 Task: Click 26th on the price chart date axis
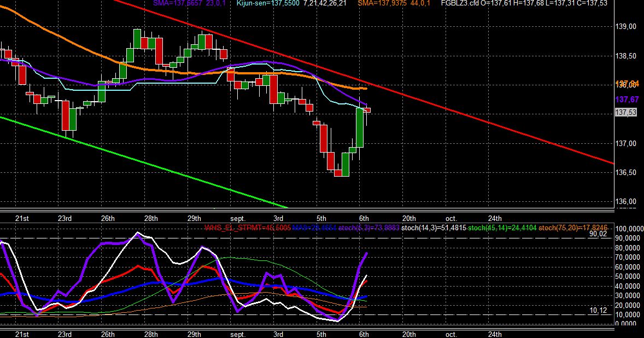tap(108, 218)
